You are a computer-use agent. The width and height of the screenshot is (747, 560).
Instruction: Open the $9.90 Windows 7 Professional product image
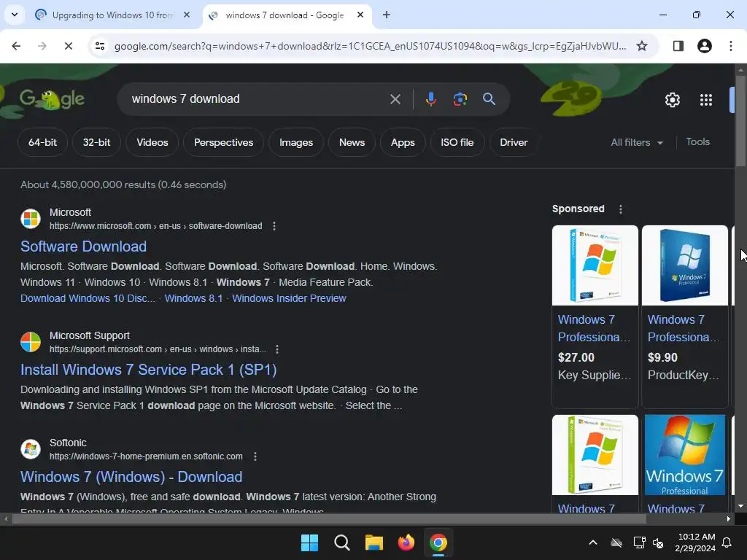click(684, 265)
